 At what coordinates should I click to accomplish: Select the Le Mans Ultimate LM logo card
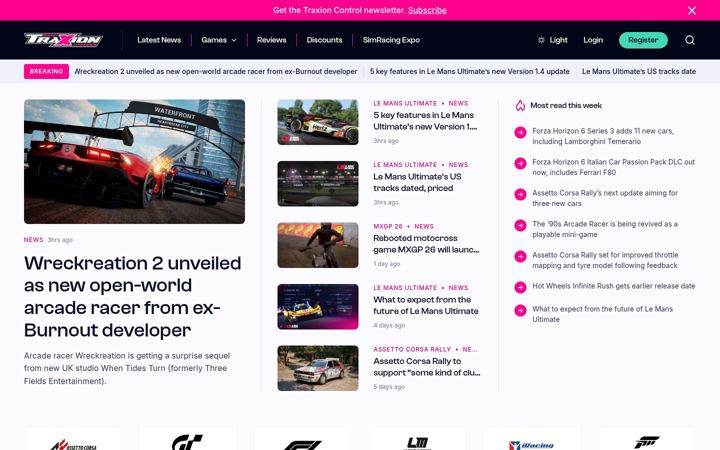pos(417,439)
